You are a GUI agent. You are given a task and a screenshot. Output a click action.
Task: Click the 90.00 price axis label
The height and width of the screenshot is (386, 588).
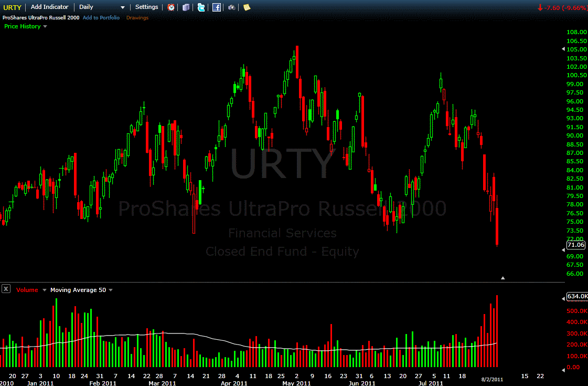pyautogui.click(x=575, y=135)
